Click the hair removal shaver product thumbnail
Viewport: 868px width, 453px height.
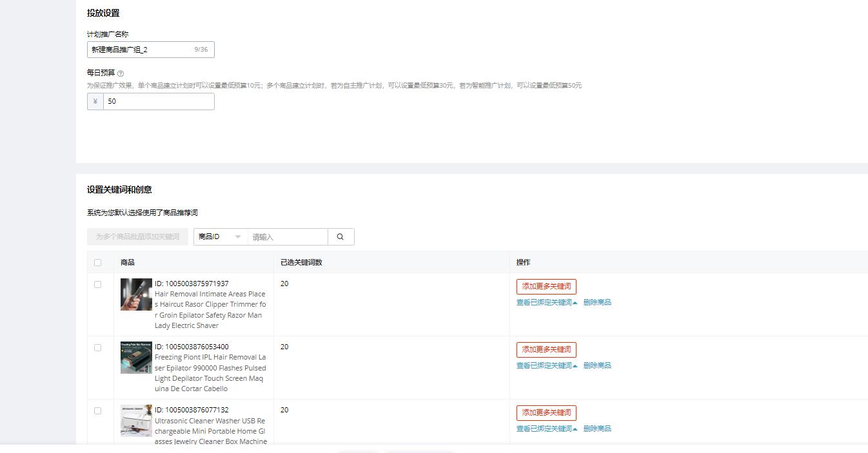pyautogui.click(x=135, y=294)
